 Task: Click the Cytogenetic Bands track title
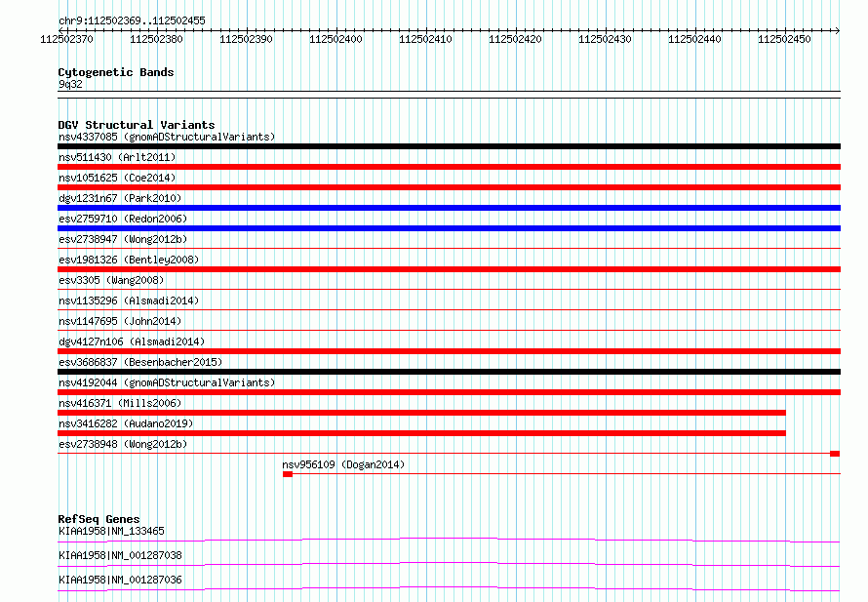[x=116, y=72]
